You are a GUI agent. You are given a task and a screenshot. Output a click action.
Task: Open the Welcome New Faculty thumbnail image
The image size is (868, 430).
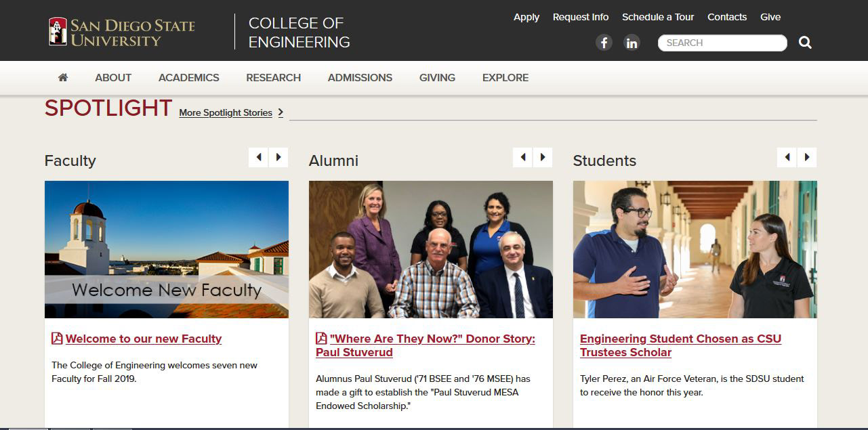click(167, 249)
